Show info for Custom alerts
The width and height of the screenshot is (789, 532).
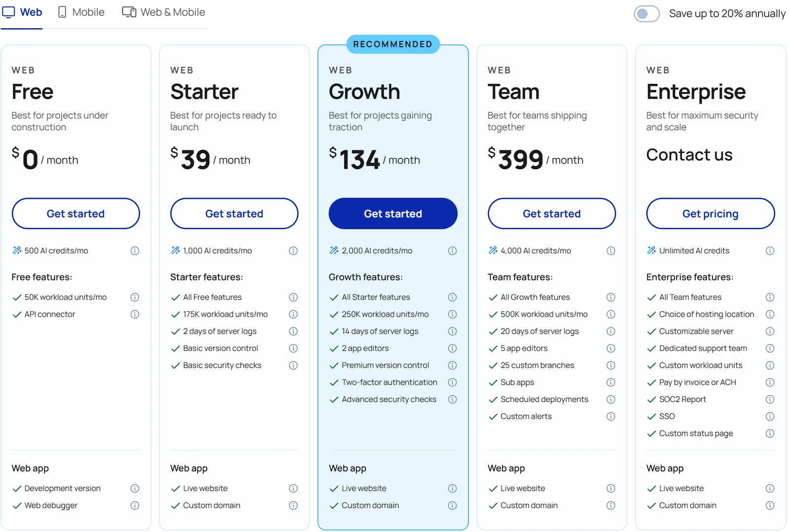click(611, 417)
